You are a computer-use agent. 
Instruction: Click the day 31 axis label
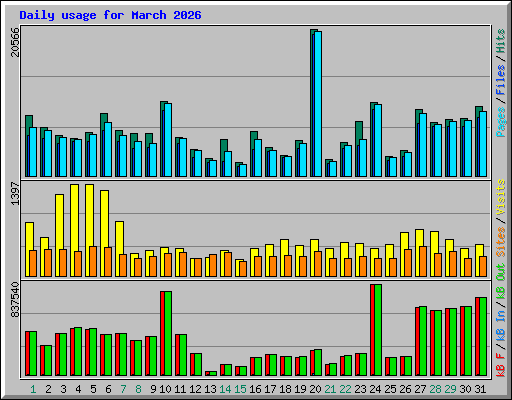pos(480,389)
